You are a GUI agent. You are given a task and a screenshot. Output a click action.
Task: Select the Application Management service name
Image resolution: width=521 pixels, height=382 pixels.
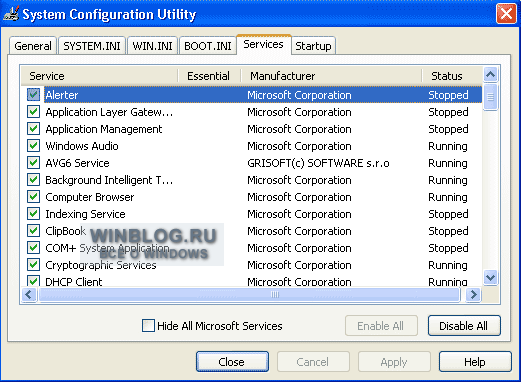(104, 129)
